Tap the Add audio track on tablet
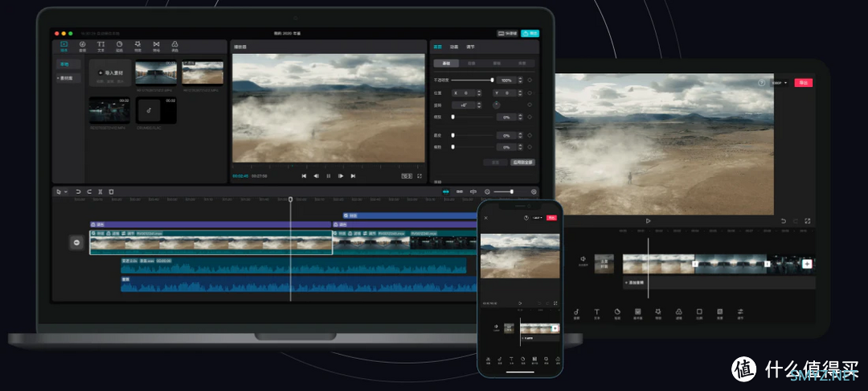The width and height of the screenshot is (868, 391). click(719, 282)
